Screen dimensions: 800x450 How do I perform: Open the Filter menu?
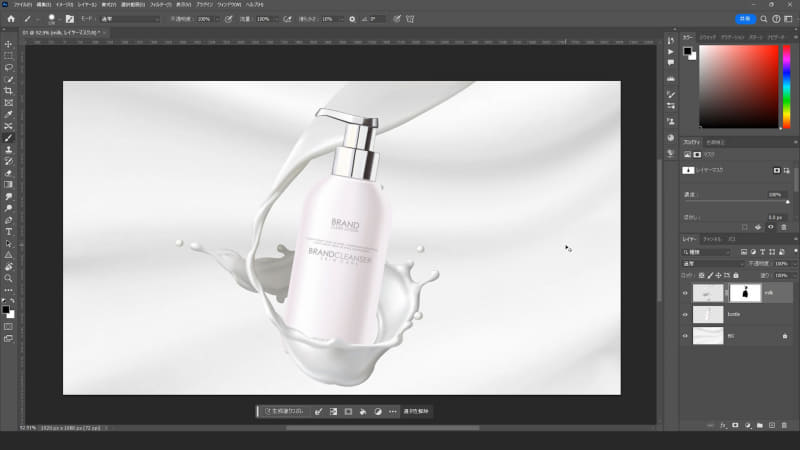point(161,5)
